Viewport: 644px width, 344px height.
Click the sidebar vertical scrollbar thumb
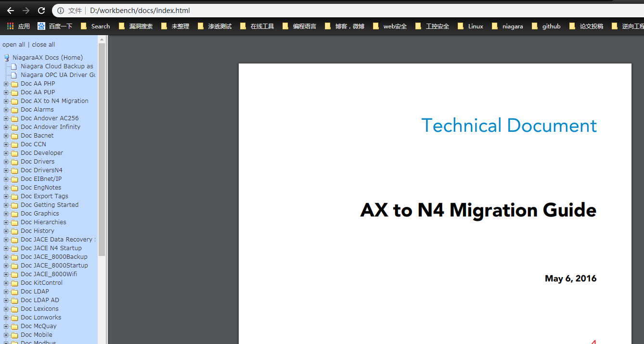point(102,149)
